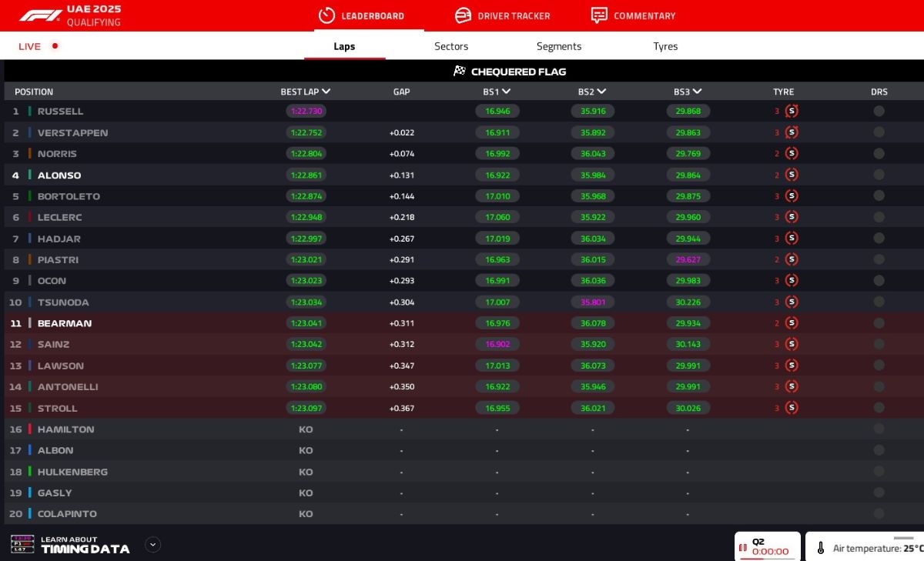Select driver BEARMAN in the leaderboard
Viewport: 924px width, 561px height.
[x=65, y=323]
